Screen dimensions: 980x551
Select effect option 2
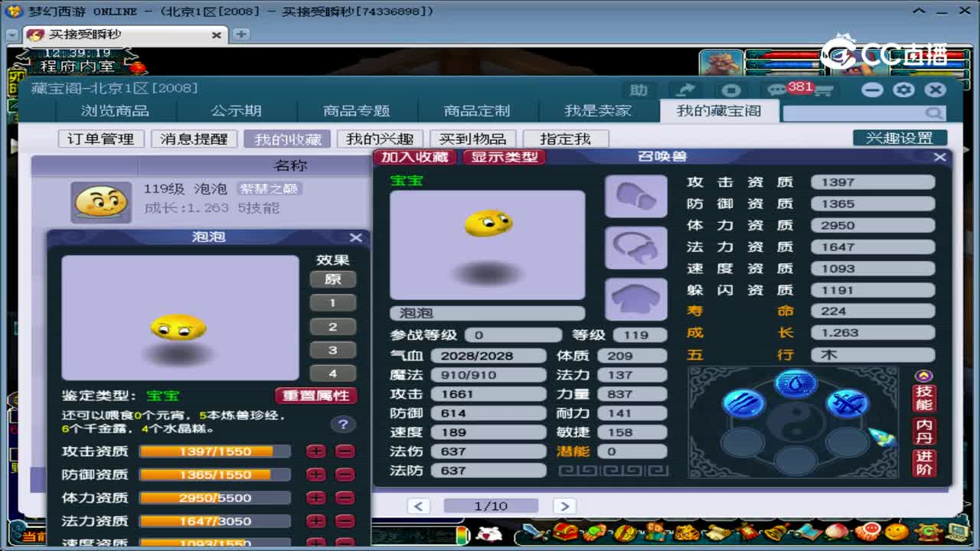333,327
